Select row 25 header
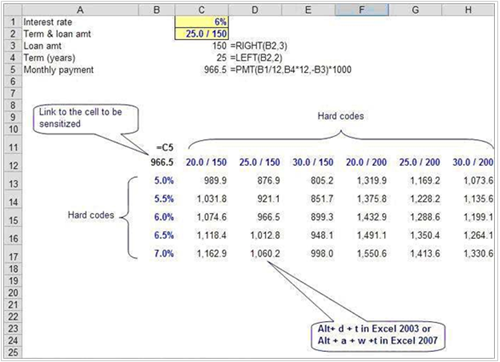 (x=13, y=352)
